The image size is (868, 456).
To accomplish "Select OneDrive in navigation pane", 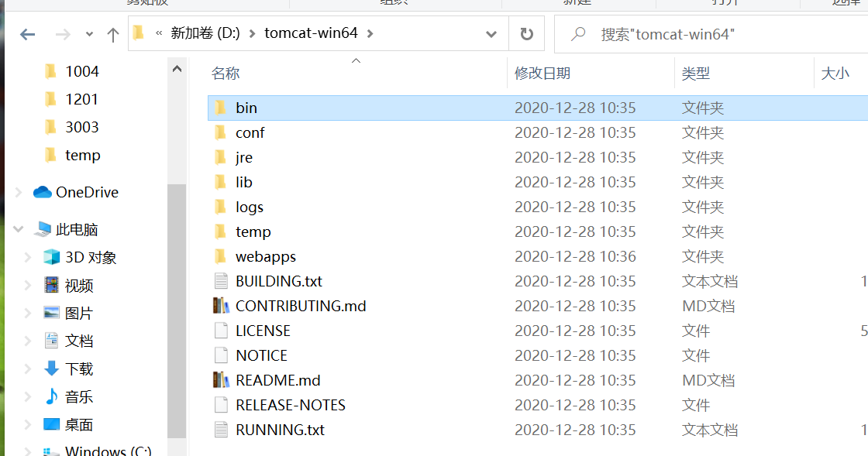I will point(87,192).
